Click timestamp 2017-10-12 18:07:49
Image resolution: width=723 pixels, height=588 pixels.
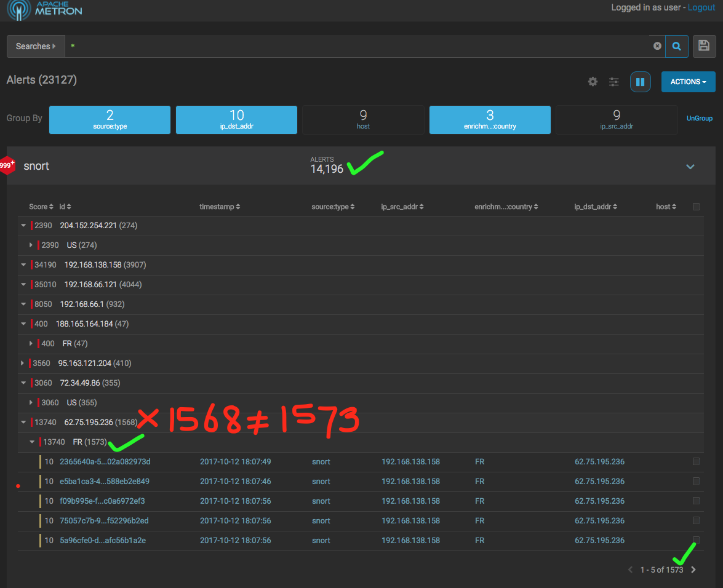235,462
